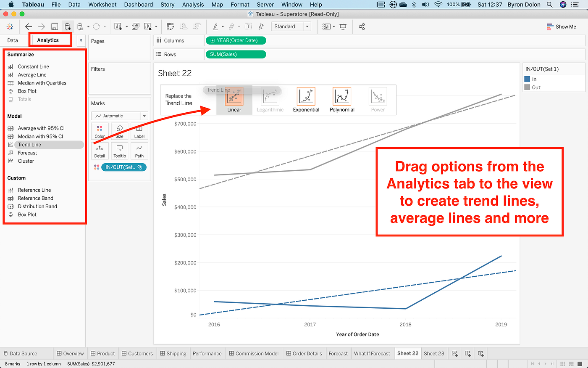Select Average Line under Summarize
This screenshot has height=368, width=588.
tap(32, 75)
